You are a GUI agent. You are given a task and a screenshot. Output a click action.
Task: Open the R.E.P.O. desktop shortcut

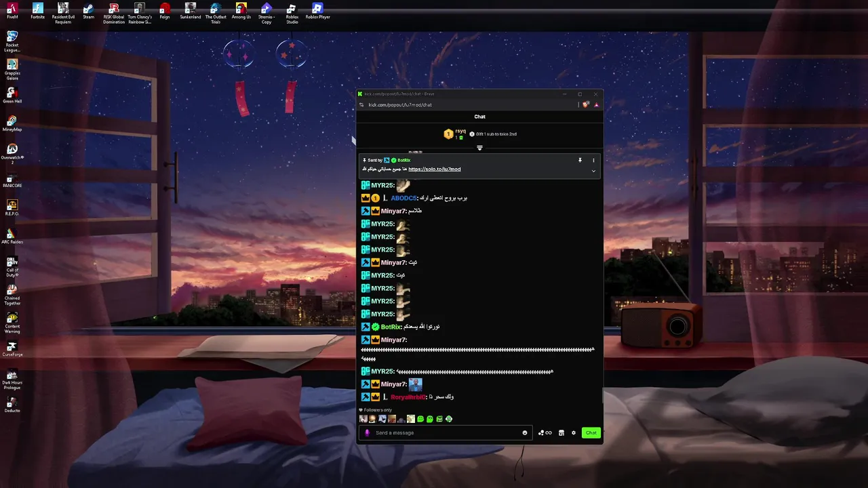(12, 208)
